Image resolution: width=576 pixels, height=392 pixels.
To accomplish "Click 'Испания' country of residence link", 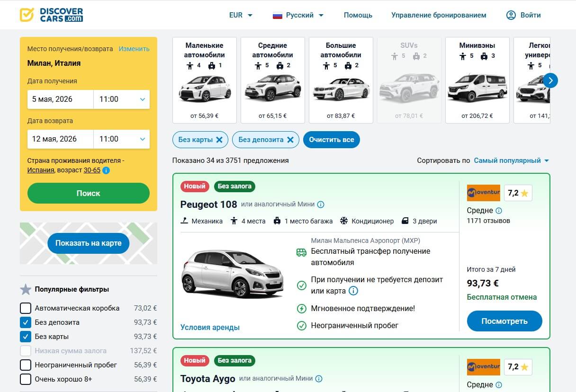I will (41, 170).
